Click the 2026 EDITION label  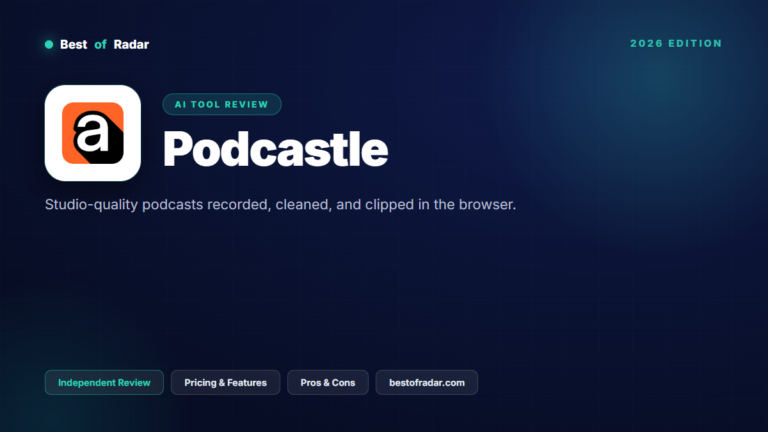(x=676, y=44)
